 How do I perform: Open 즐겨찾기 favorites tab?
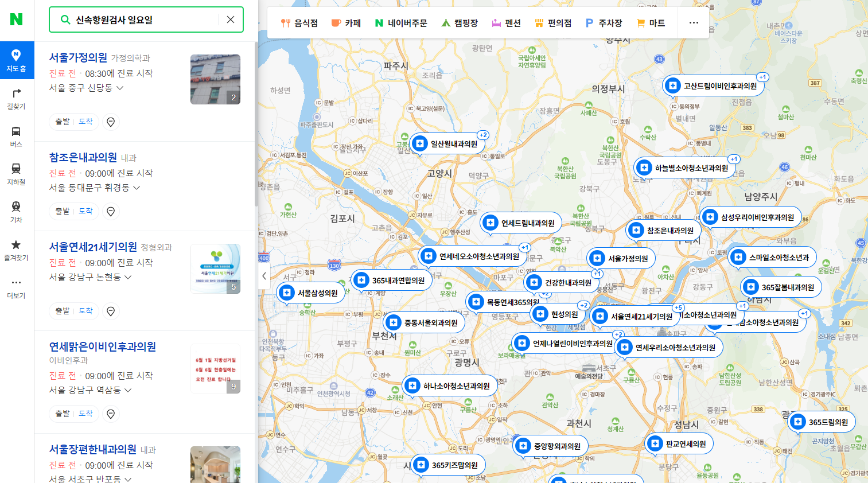point(17,250)
